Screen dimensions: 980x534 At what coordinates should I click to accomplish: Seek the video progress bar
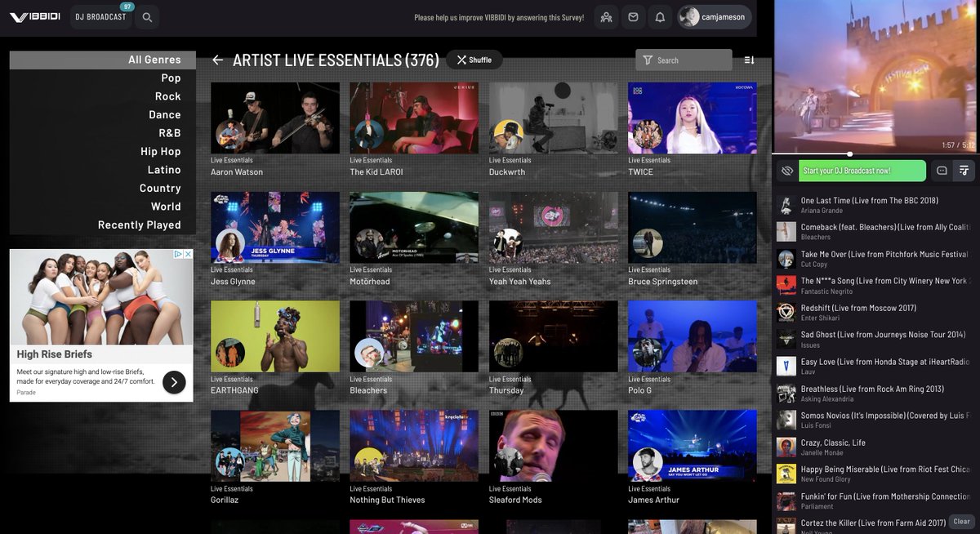click(x=875, y=154)
